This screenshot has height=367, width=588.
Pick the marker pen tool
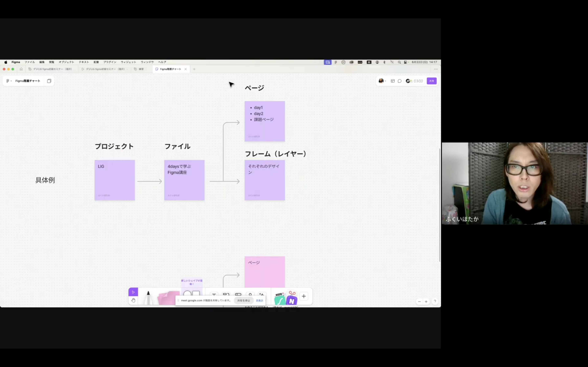(x=148, y=297)
